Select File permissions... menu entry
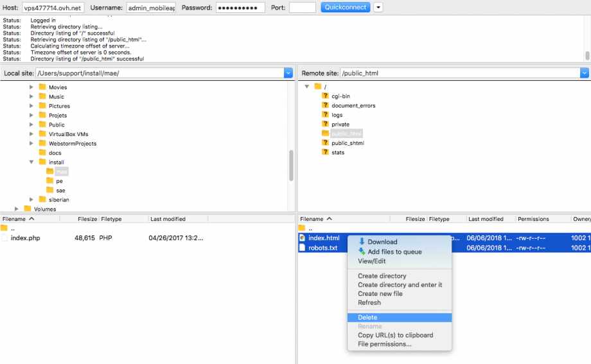 [x=384, y=344]
